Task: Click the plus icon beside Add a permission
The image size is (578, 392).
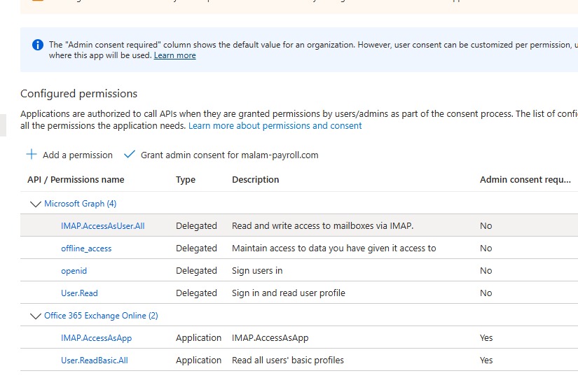Action: 32,155
